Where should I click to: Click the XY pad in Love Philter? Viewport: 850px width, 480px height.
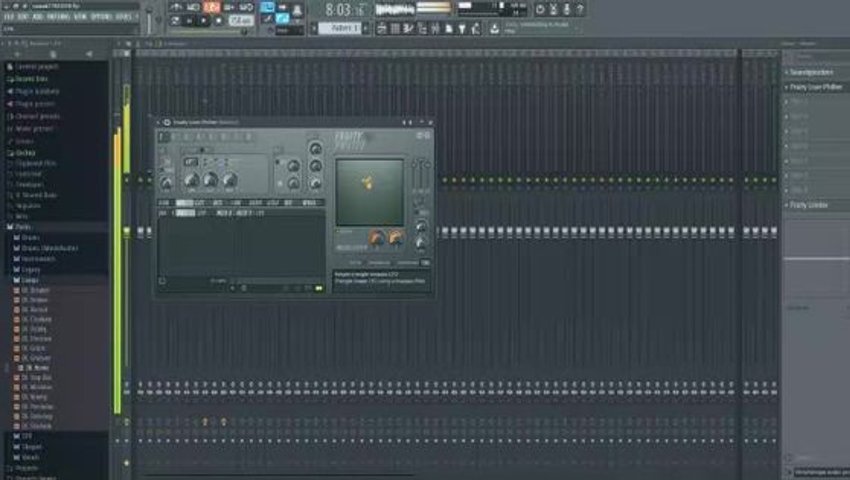coord(370,192)
